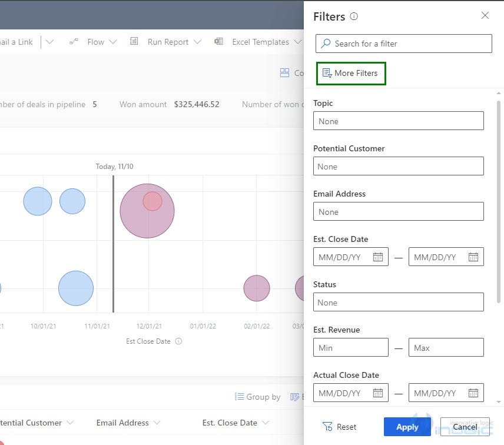This screenshot has height=445, width=504.
Task: Click the Email Address filter field
Action: point(398,211)
